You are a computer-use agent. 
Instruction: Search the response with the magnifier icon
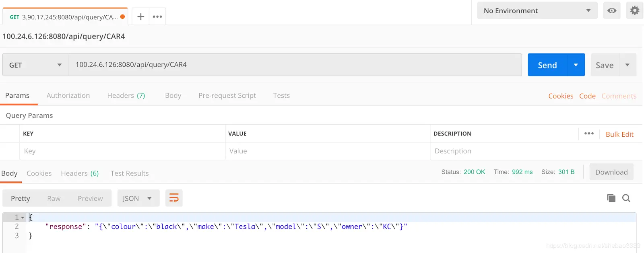[626, 198]
